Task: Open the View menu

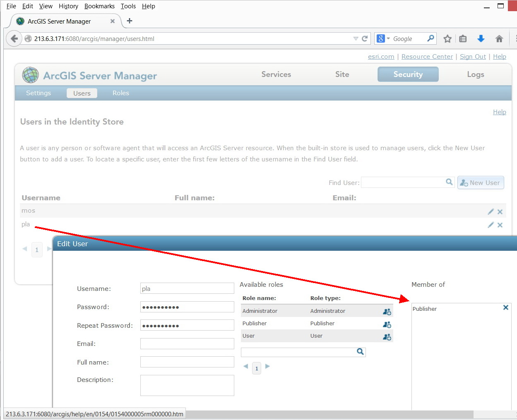Action: 46,6
